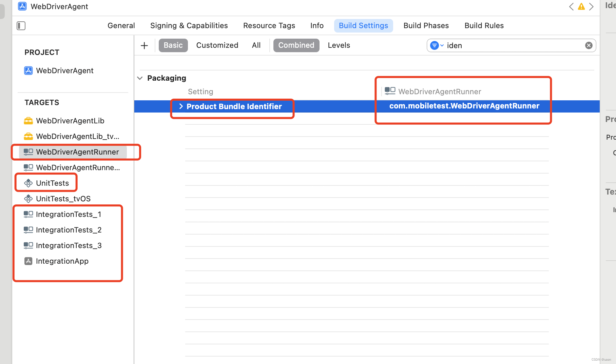
Task: Select the UnitTests_tvOS target
Action: pyautogui.click(x=63, y=199)
